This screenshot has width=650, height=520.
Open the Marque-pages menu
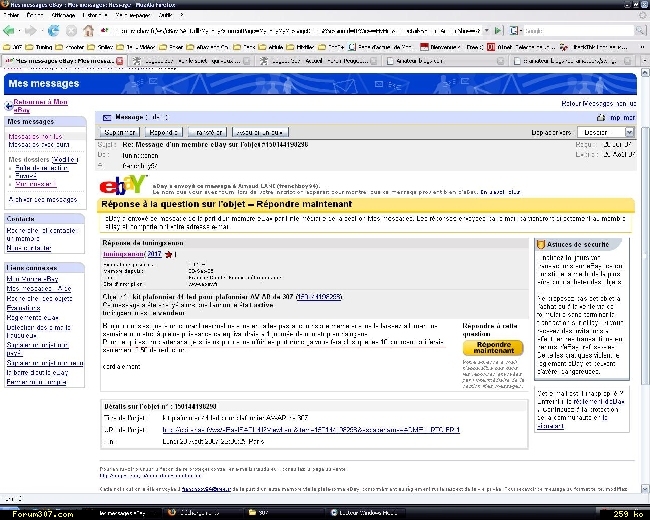(x=133, y=15)
